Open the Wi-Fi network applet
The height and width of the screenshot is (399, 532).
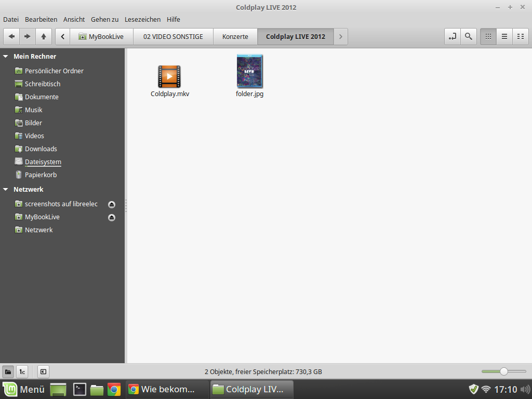pyautogui.click(x=486, y=389)
